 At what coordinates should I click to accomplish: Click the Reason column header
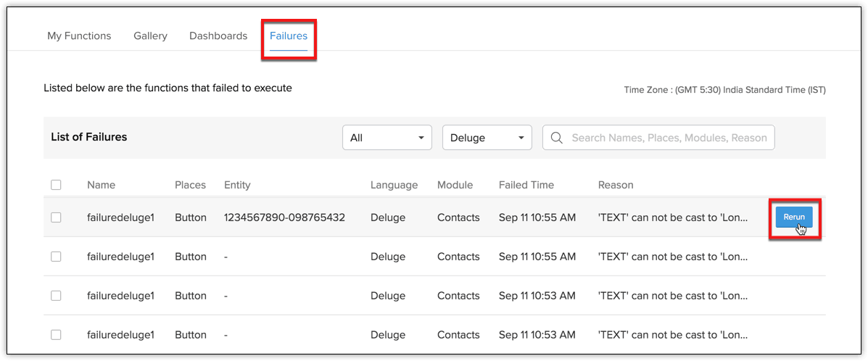coord(616,185)
